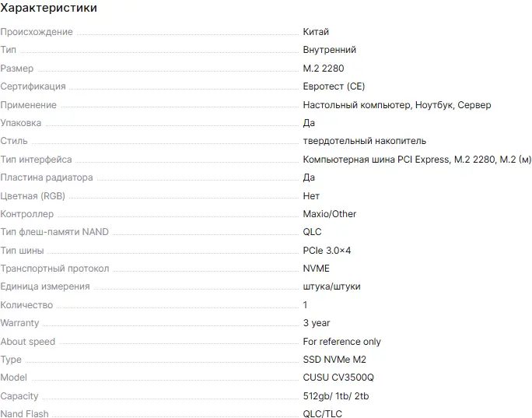Viewport: 532px width, 418px height.
Task: Click the model name CUSU CV3500Q
Action: coord(338,378)
